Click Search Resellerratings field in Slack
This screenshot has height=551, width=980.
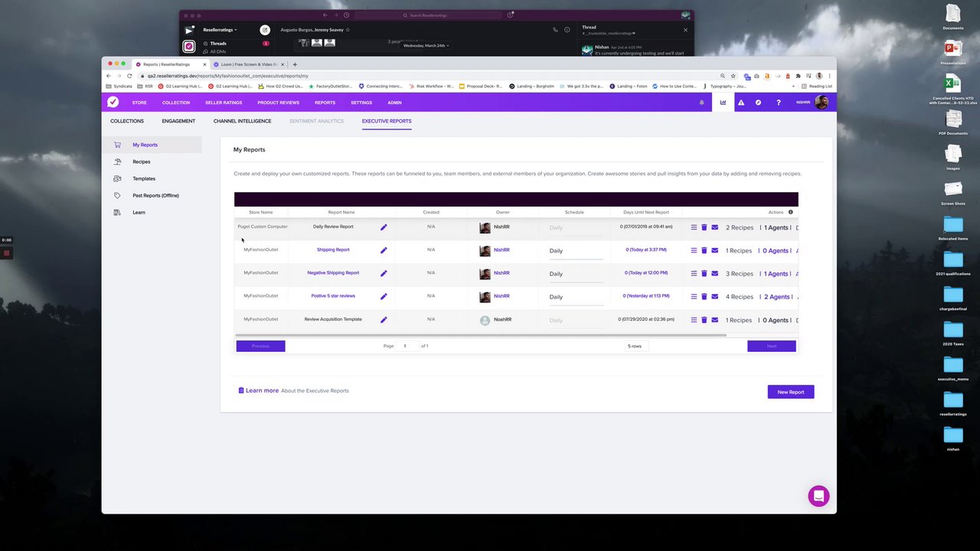[430, 15]
